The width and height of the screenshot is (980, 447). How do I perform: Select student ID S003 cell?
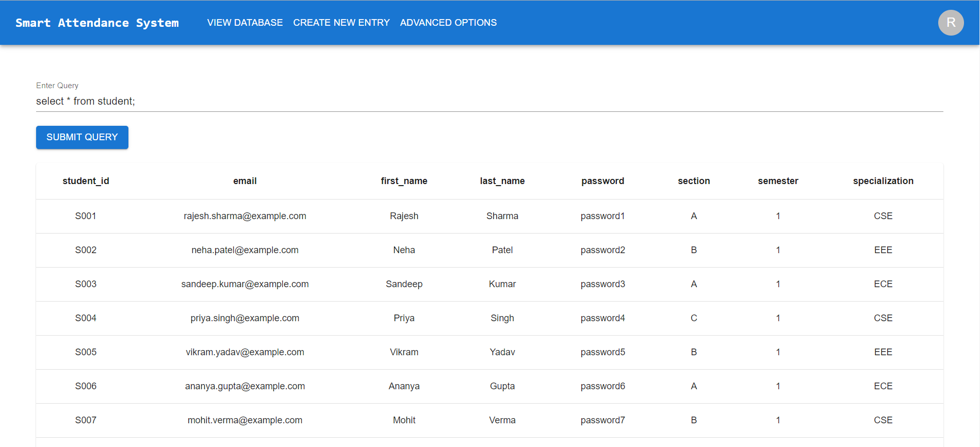[86, 284]
